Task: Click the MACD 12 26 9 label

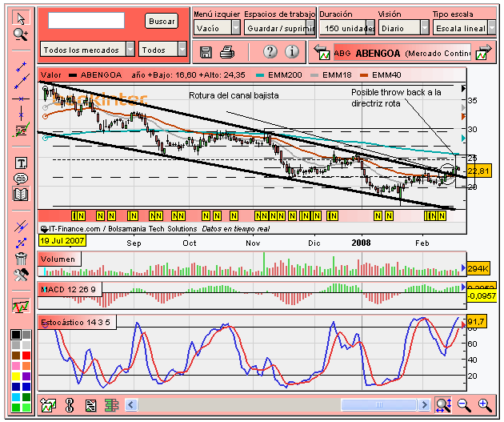Action: (69, 289)
